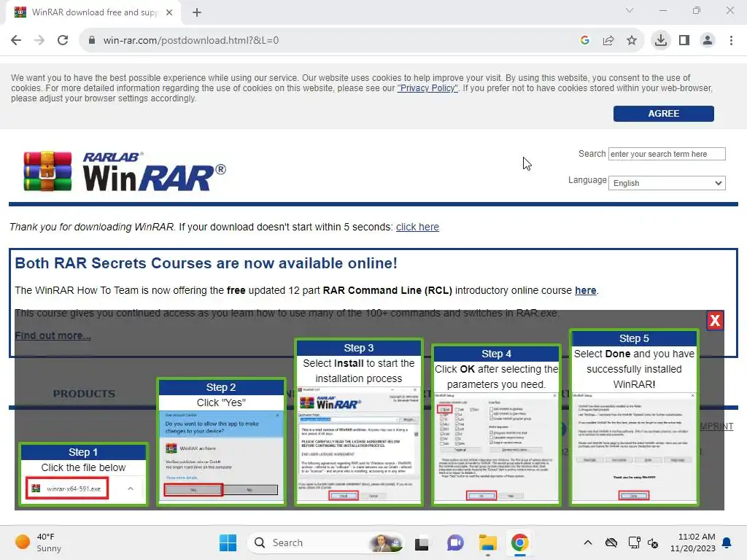The image size is (747, 560).
Task: Restart download via click here link
Action: [417, 227]
